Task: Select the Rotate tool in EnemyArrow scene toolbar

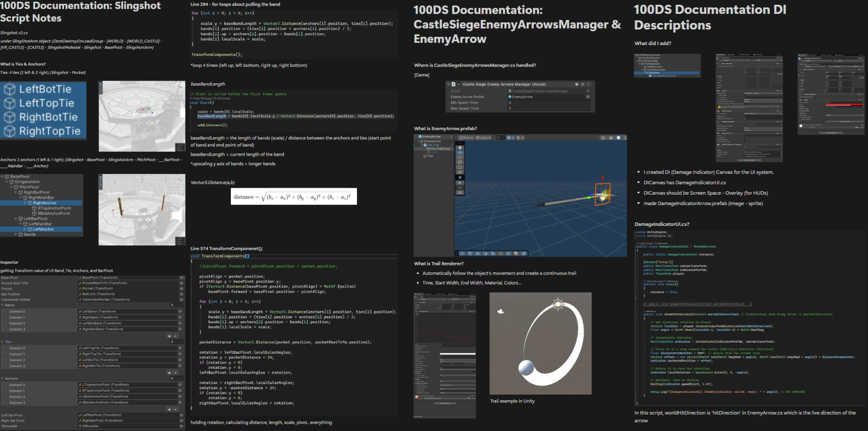Action: coord(460,157)
